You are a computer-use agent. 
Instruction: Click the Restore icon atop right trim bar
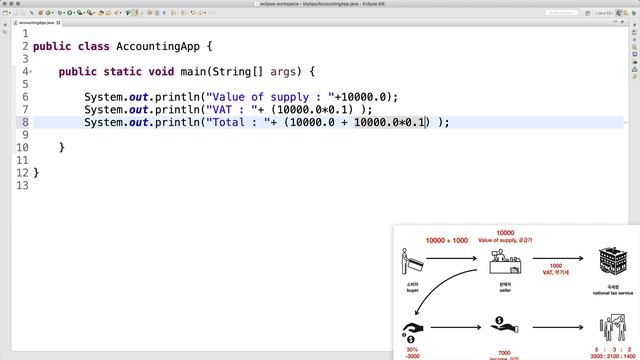(635, 24)
